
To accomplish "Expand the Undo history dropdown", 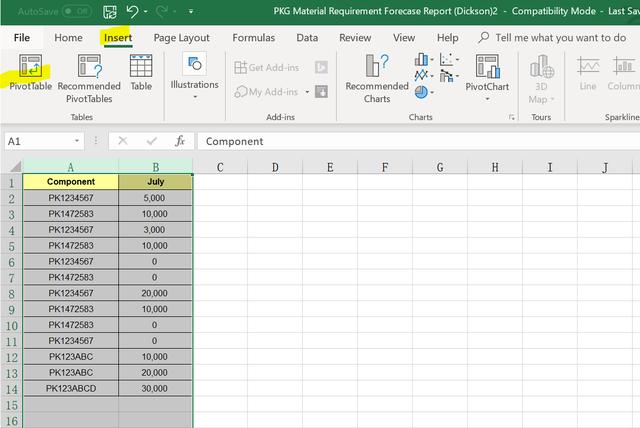I will 146,11.
